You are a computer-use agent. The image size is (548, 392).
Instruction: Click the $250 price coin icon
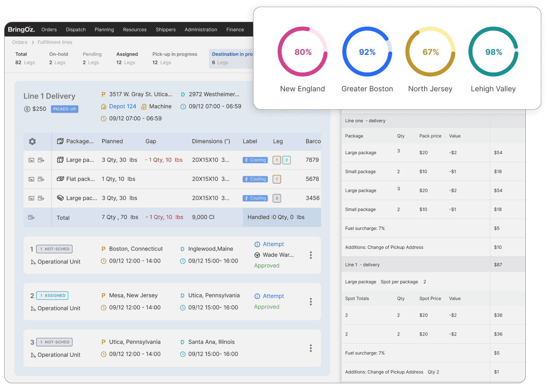pyautogui.click(x=27, y=109)
